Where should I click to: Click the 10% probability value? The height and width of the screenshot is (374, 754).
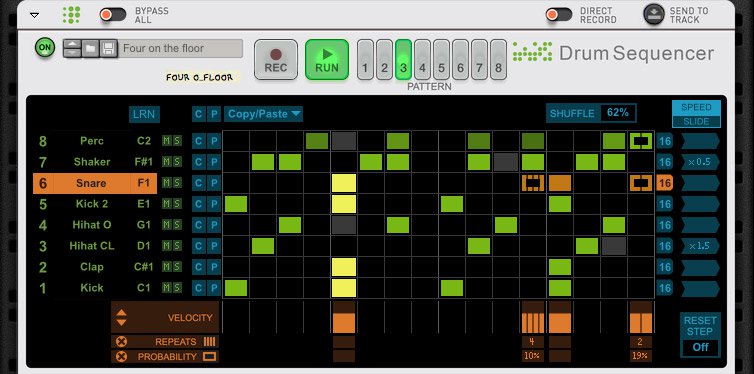coord(533,356)
